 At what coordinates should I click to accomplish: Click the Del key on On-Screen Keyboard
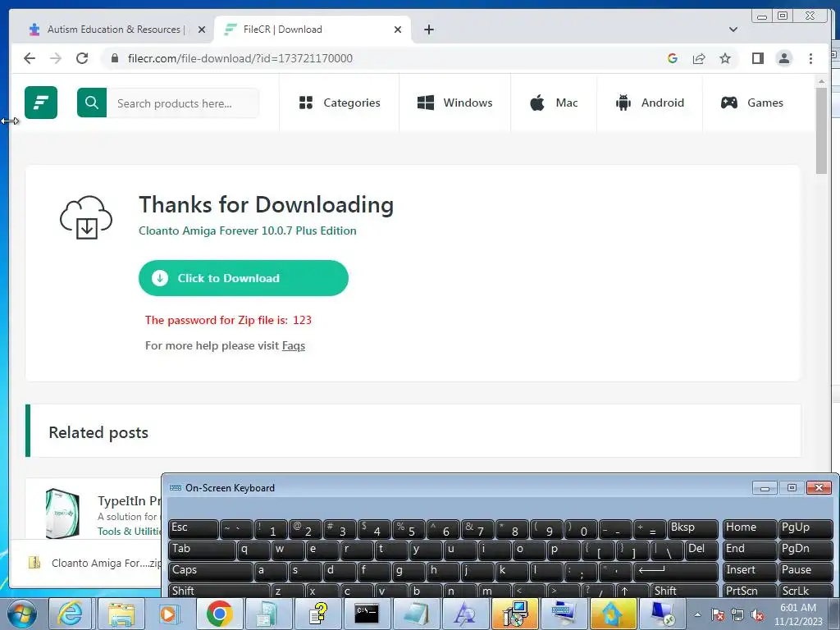tap(702, 550)
